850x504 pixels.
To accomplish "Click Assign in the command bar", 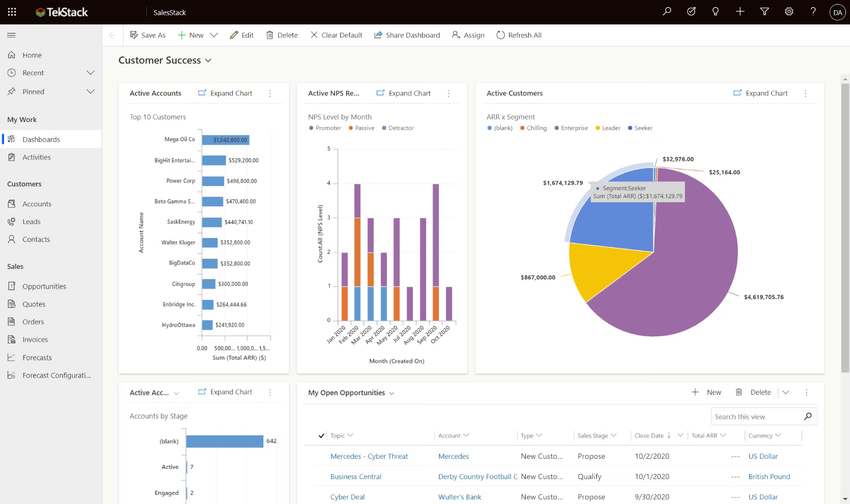I will [468, 35].
